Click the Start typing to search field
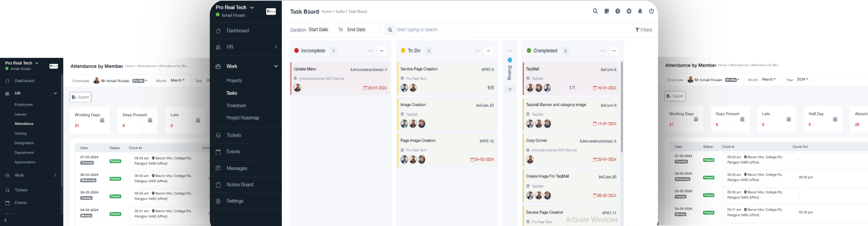The width and height of the screenshot is (868, 226). (431, 30)
